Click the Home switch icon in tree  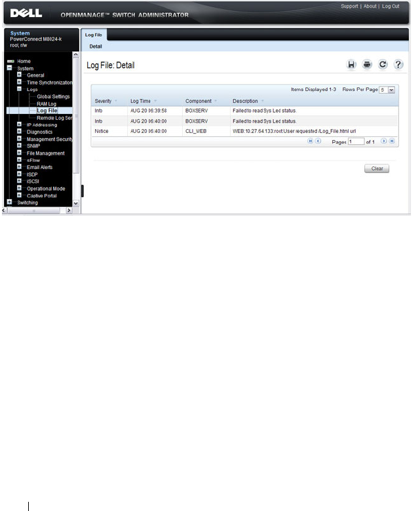pyautogui.click(x=10, y=61)
